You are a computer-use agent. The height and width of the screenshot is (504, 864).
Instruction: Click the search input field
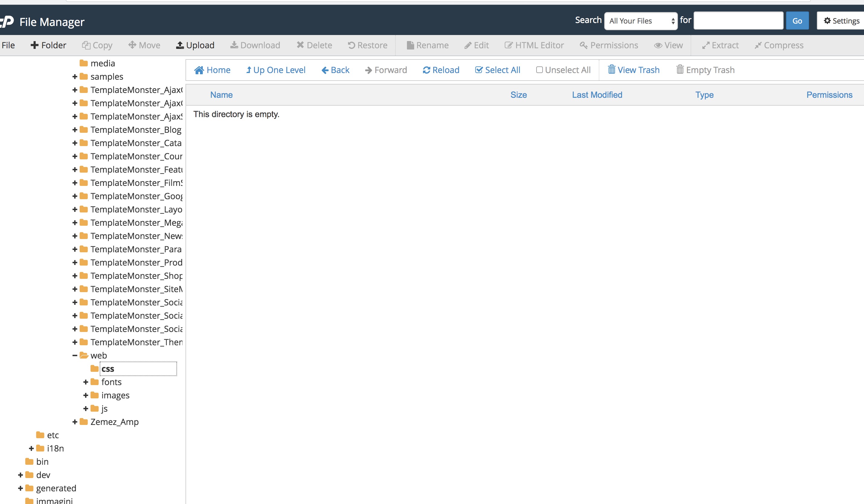738,21
